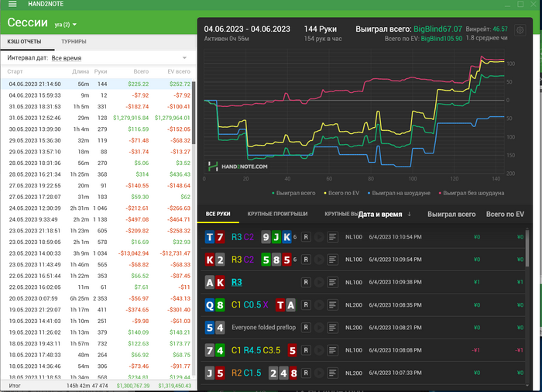The image size is (542, 392).
Task: Click the R replay button for T7 hand
Action: tap(306, 237)
